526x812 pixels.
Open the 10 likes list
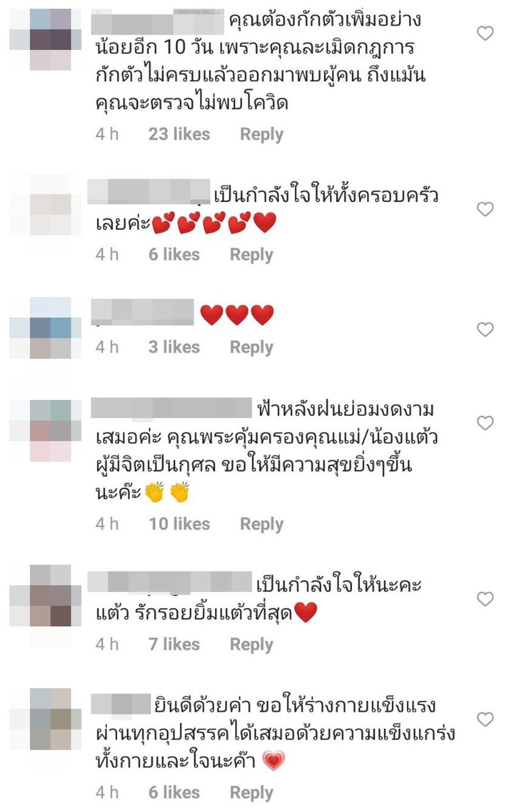[x=179, y=525]
